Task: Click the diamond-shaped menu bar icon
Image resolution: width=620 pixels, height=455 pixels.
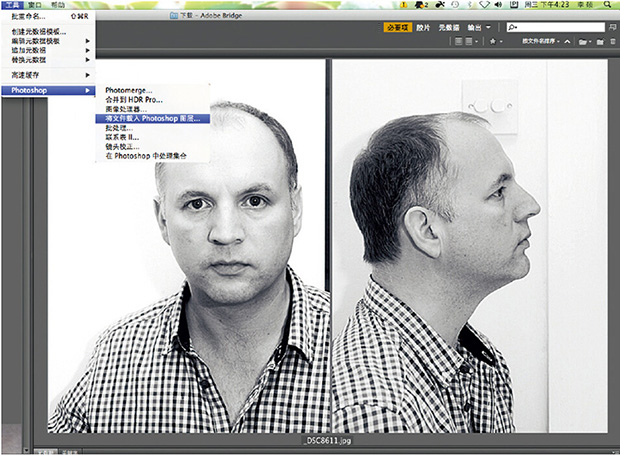Action: [x=484, y=5]
